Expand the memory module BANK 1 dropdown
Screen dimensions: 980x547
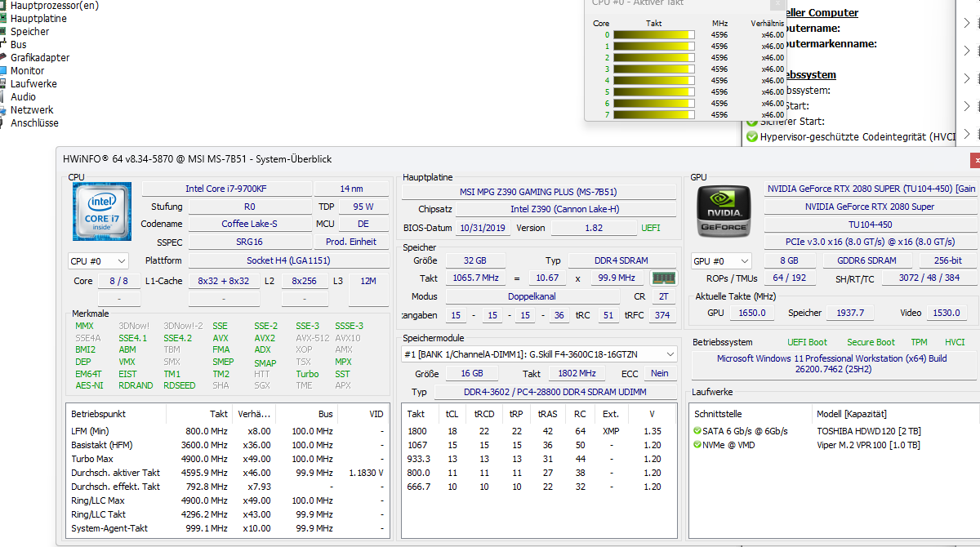pos(540,354)
